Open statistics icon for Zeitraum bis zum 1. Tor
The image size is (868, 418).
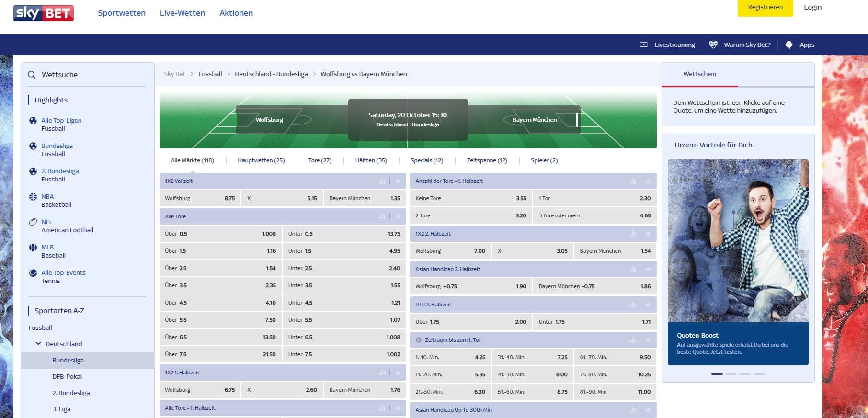633,340
